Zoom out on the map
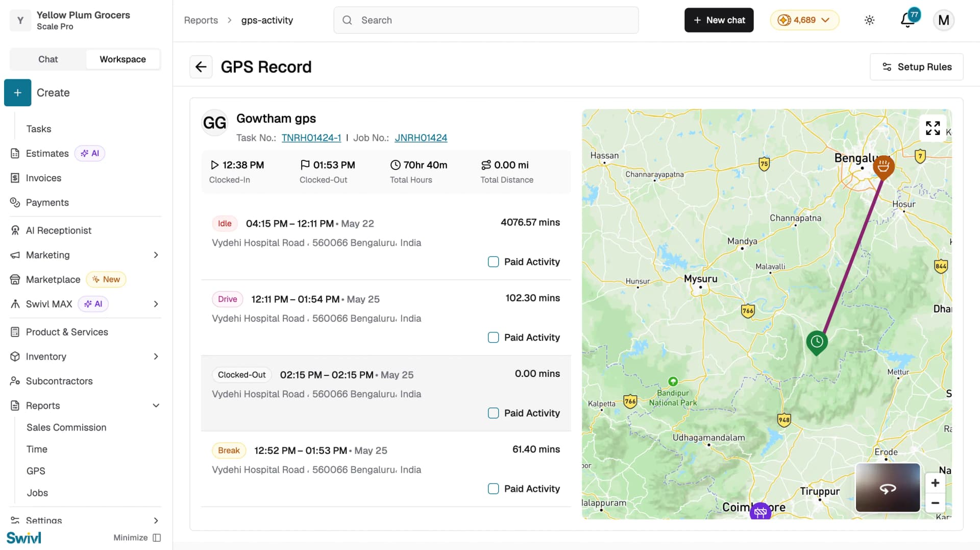The width and height of the screenshot is (980, 550). click(x=935, y=503)
